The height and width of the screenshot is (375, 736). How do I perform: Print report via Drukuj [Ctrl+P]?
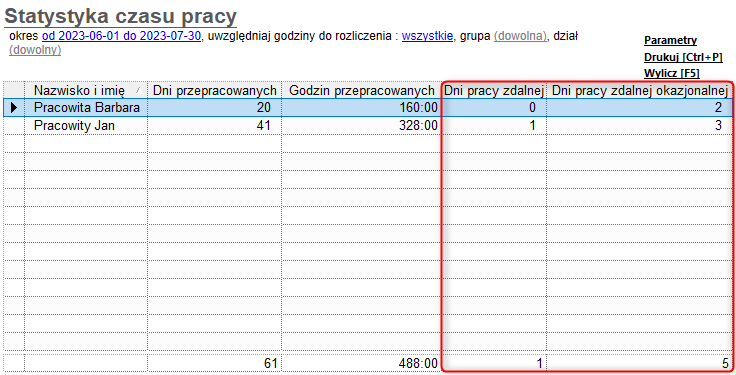point(683,57)
